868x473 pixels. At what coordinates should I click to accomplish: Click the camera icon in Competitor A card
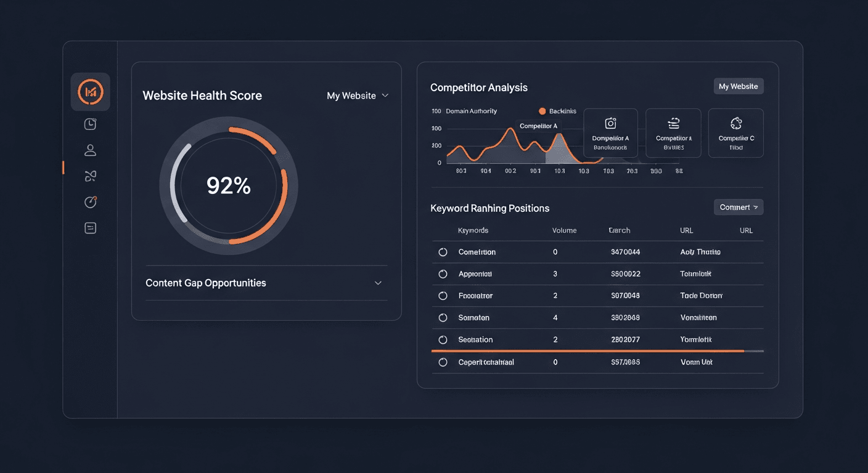610,123
